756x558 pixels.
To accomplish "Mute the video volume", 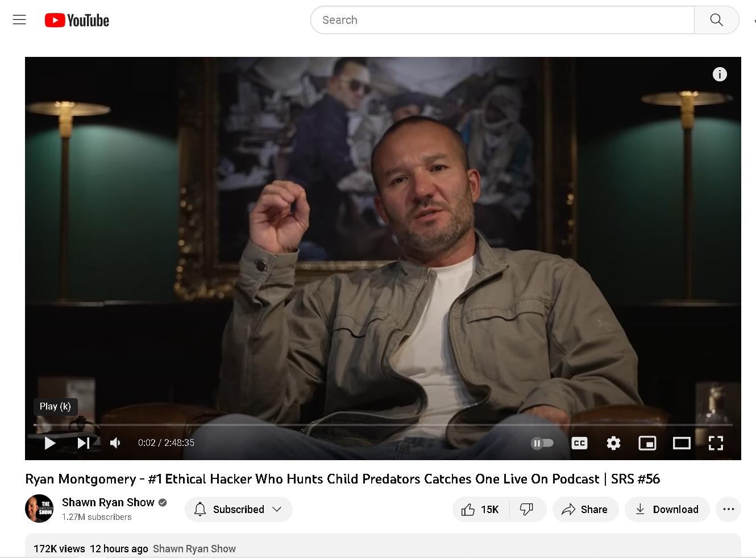I will pos(115,443).
